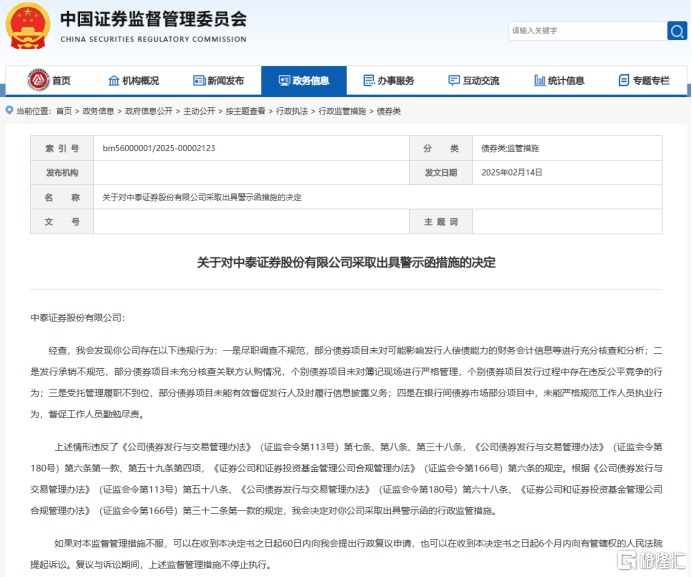
Task: Click the 主题词 label cell
Action: click(x=441, y=222)
